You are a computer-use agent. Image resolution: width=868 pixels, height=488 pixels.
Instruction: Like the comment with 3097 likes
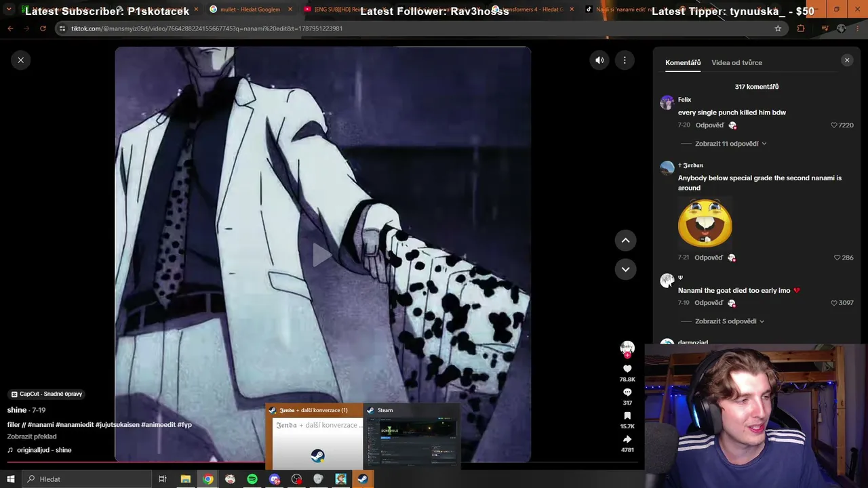click(x=835, y=303)
